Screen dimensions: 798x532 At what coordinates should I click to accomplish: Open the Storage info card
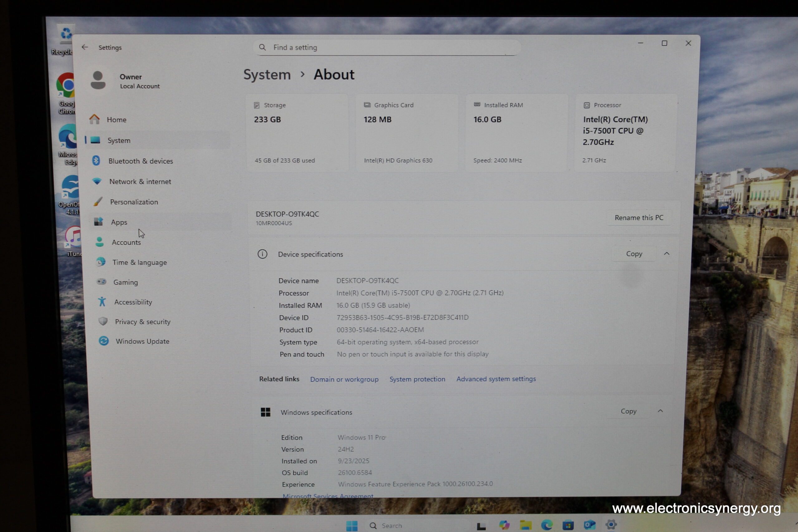[297, 133]
